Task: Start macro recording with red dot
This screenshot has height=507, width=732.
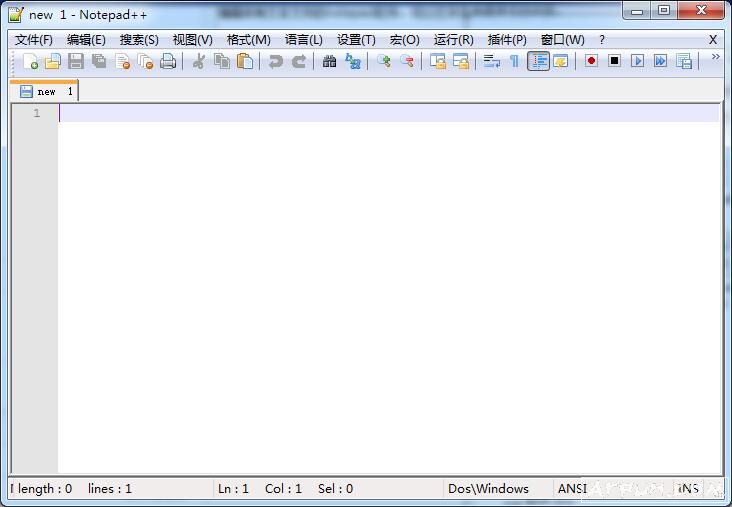Action: tap(591, 61)
